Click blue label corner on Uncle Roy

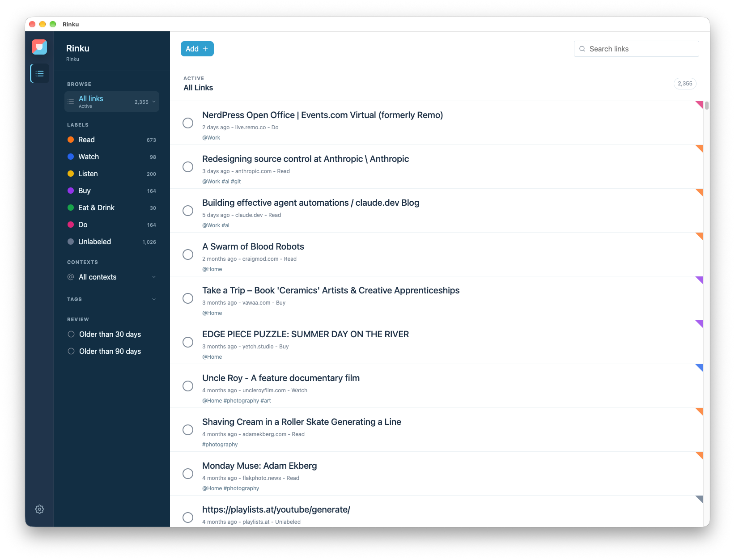click(700, 368)
